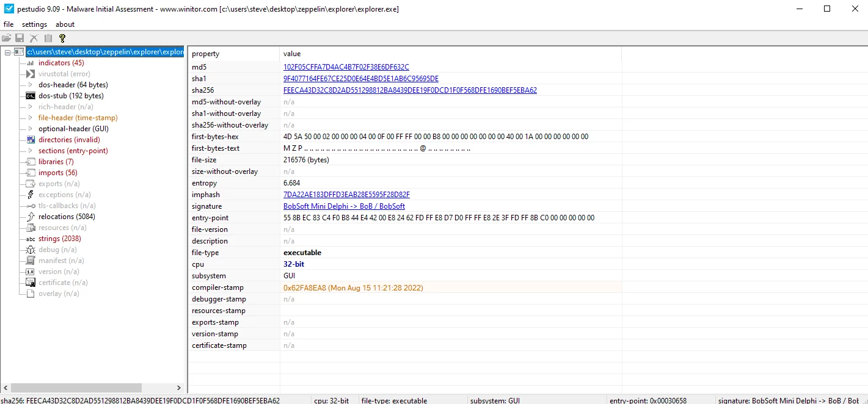Image resolution: width=868 pixels, height=404 pixels.
Task: Click the first-bytes-hex value
Action: point(436,137)
